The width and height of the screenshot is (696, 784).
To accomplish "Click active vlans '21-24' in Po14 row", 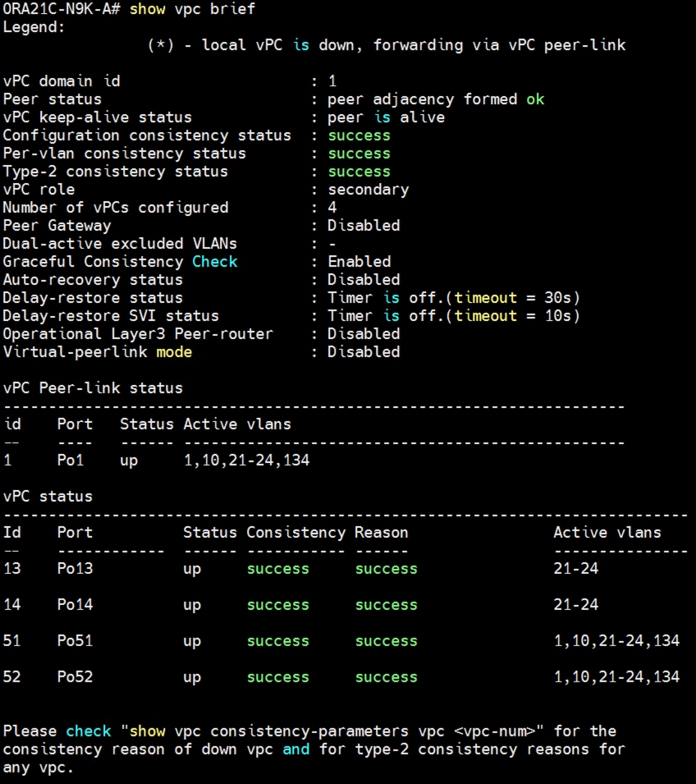I will pos(576,605).
